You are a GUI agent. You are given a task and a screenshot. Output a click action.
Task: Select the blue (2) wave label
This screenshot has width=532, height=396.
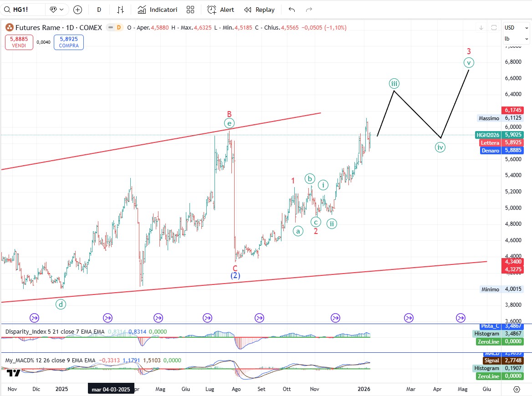click(x=235, y=276)
